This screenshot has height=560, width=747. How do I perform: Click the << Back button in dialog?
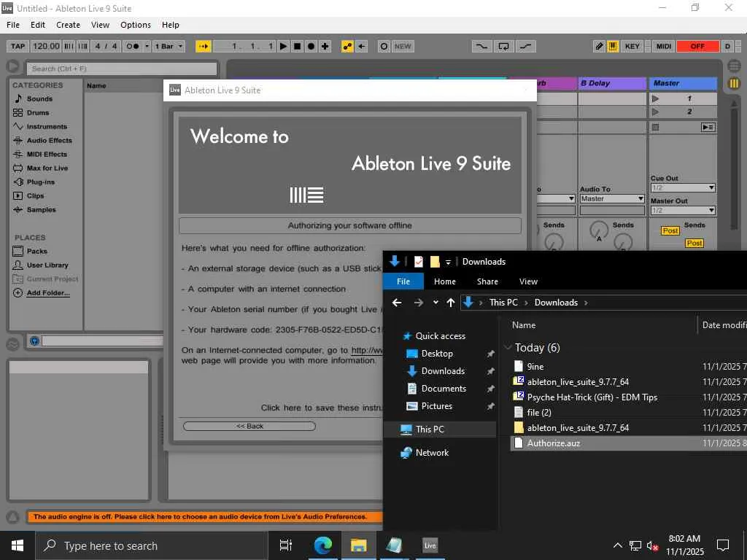(249, 426)
